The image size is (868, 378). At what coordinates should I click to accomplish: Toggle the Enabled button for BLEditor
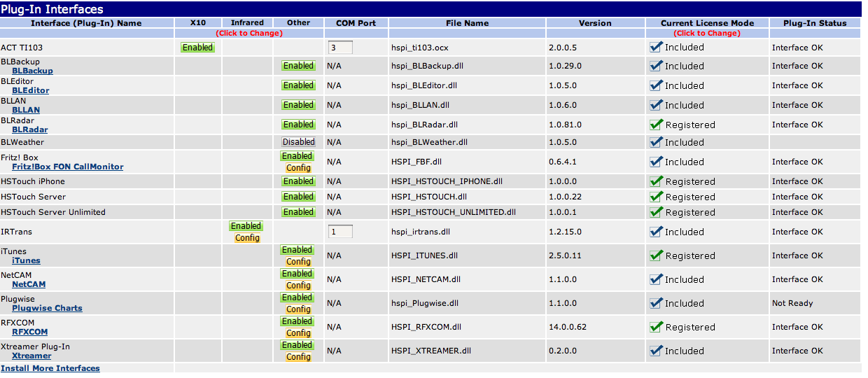coord(298,85)
